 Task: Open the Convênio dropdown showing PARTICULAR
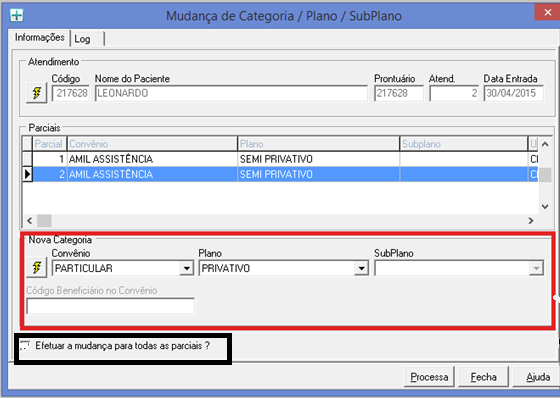pos(187,268)
